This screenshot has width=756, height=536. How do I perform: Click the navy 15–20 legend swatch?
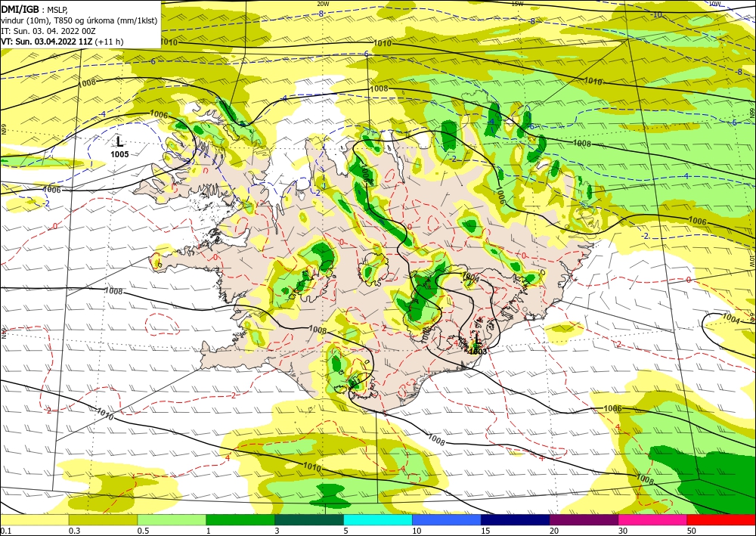pyautogui.click(x=516, y=519)
